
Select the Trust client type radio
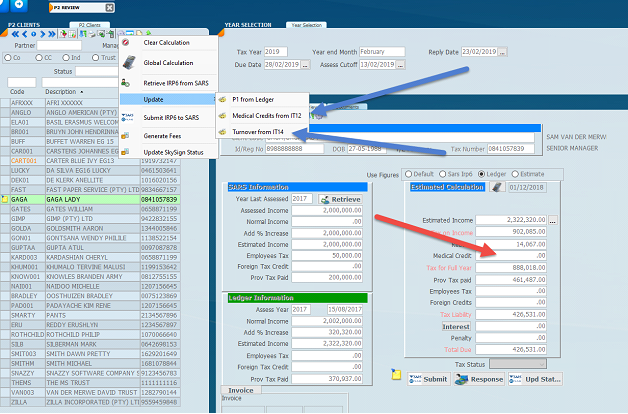coord(97,58)
